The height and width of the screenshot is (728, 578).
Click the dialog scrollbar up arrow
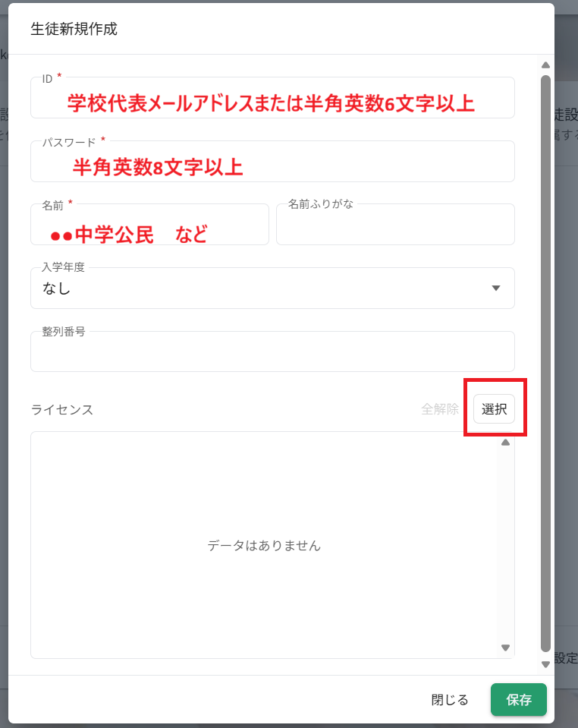[545, 65]
